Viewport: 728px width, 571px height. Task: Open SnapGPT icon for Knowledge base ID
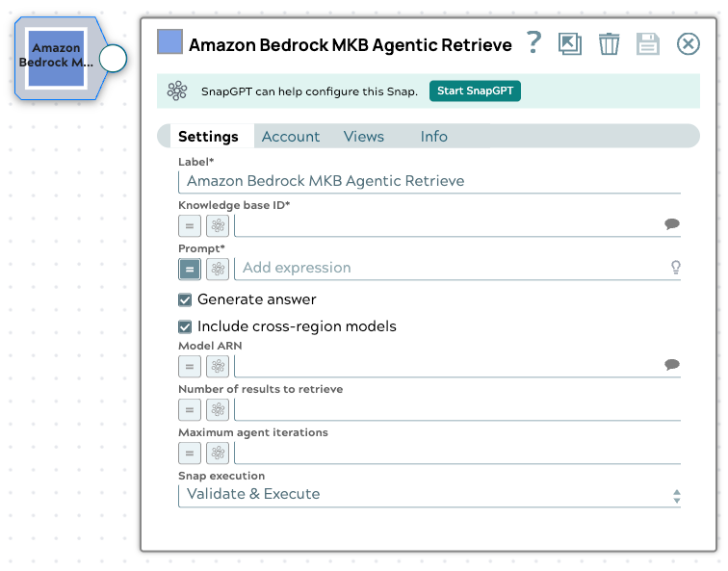218,226
